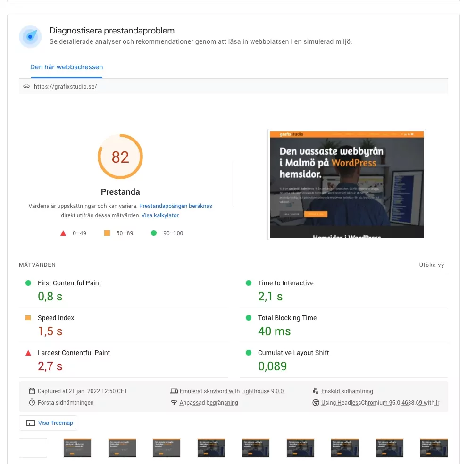The width and height of the screenshot is (476, 464).
Task: Click the green dot for Total Blocking Time
Action: [249, 318]
